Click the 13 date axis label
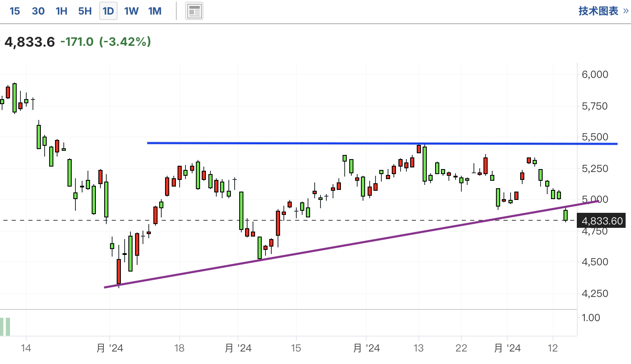Image resolution: width=631 pixels, height=364 pixels. pos(418,348)
